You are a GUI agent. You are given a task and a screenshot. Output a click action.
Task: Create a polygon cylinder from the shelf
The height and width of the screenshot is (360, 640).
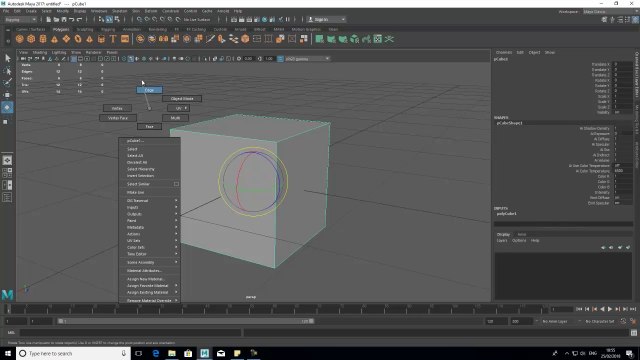coord(43,39)
